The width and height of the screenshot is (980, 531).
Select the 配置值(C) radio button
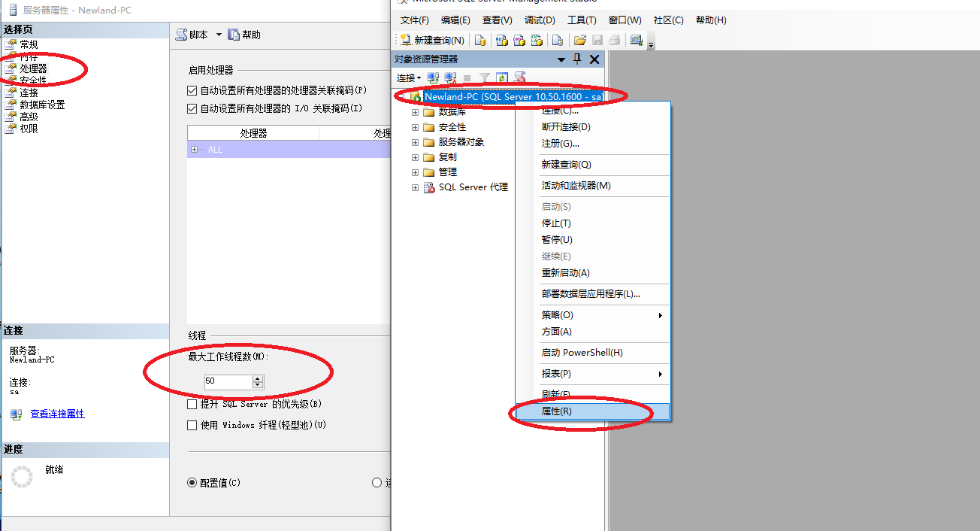coord(192,483)
